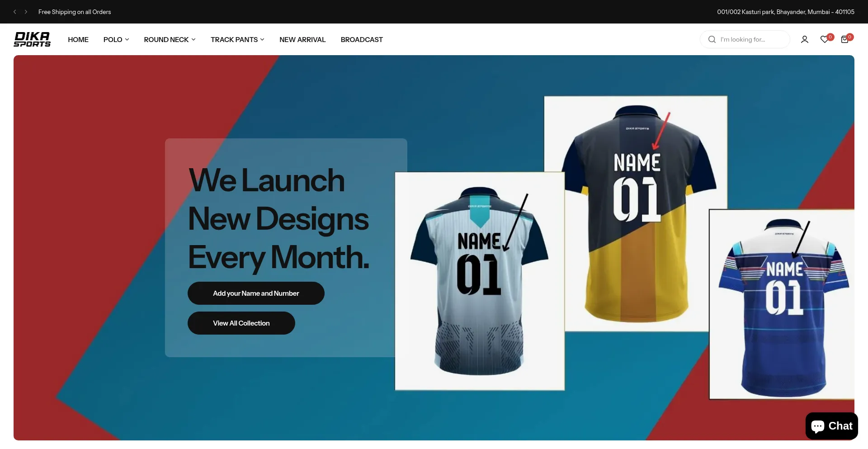Go to previous announcement arrow

(15, 12)
